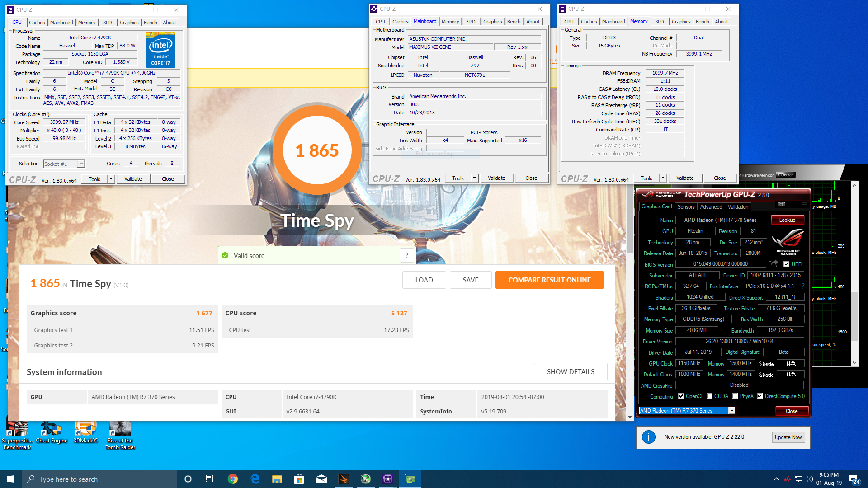Open the Cheat Engine desktop shortcut
Viewport: 868px width, 488px height.
(52, 432)
